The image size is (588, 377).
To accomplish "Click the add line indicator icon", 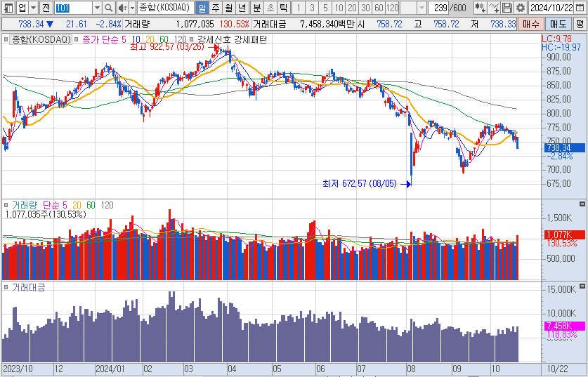I will tap(494, 8).
